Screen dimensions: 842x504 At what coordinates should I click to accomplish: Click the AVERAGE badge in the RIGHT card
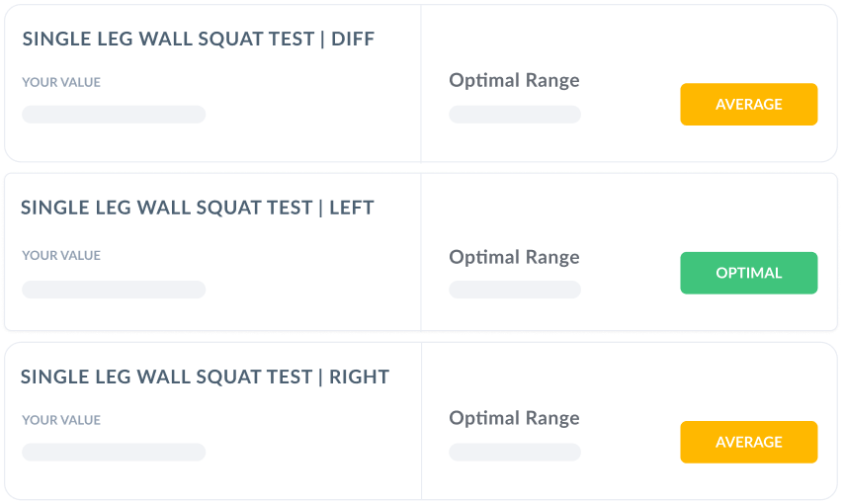click(748, 443)
